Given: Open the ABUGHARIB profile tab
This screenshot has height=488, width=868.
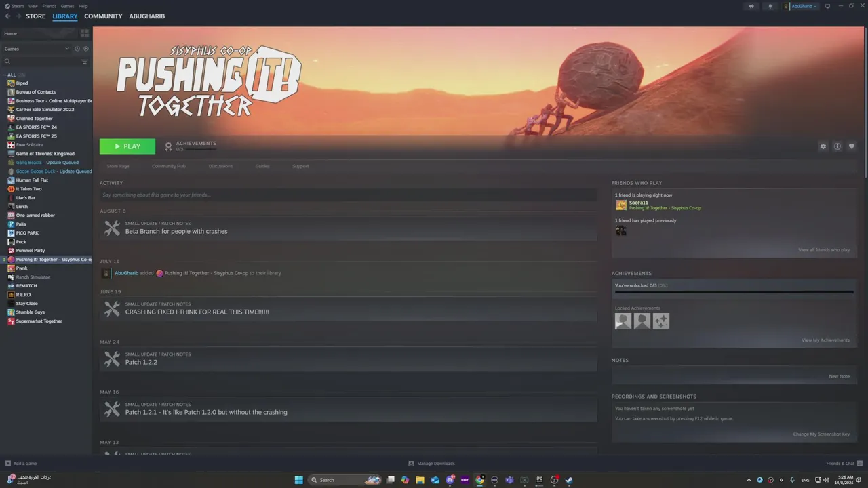Looking at the screenshot, I should coord(147,16).
